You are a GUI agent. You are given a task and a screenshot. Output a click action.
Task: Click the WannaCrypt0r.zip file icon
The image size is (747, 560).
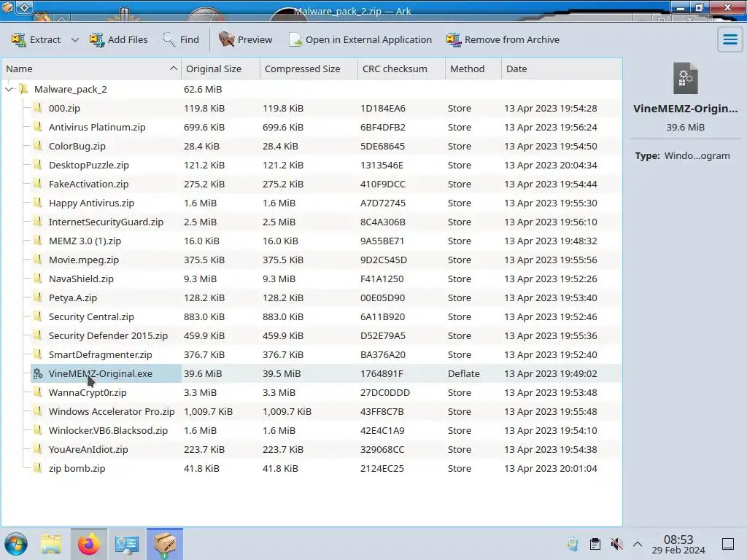(x=38, y=392)
